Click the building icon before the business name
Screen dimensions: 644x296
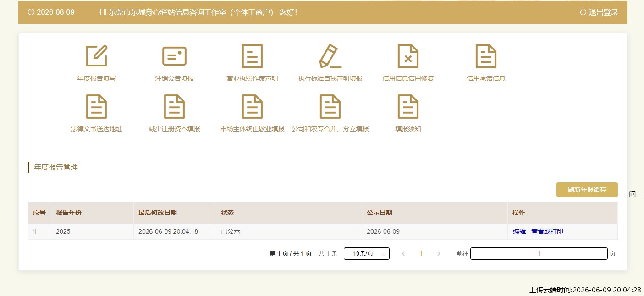(103, 12)
